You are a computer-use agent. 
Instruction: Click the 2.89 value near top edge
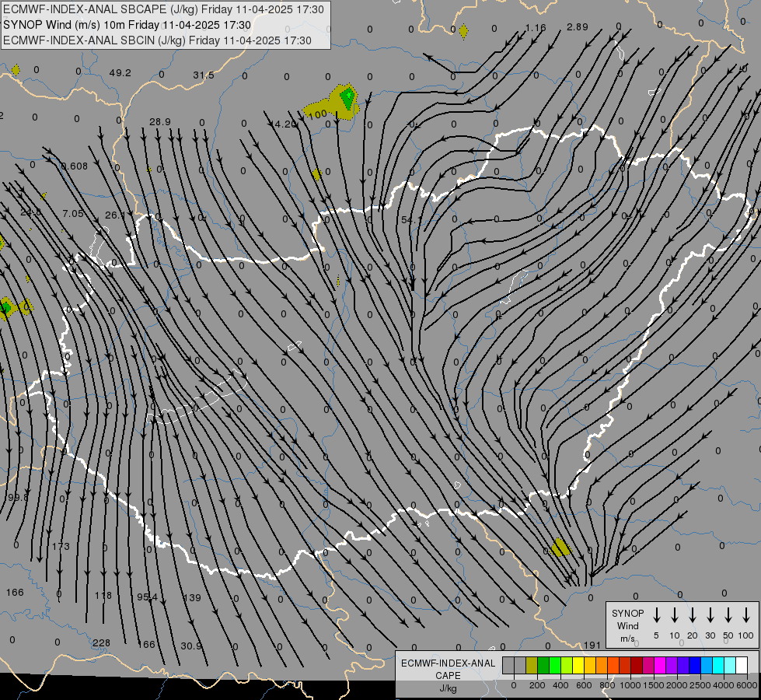577,26
